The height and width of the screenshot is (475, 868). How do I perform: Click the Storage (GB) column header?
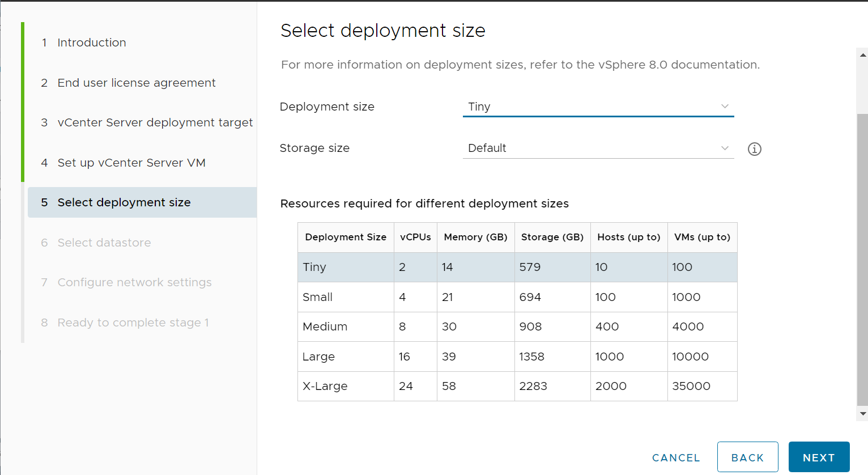pyautogui.click(x=552, y=237)
